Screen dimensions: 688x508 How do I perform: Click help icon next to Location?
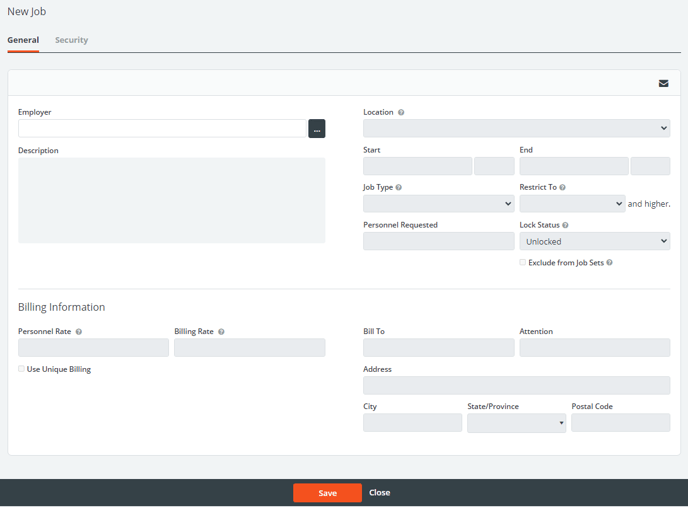[x=401, y=113]
